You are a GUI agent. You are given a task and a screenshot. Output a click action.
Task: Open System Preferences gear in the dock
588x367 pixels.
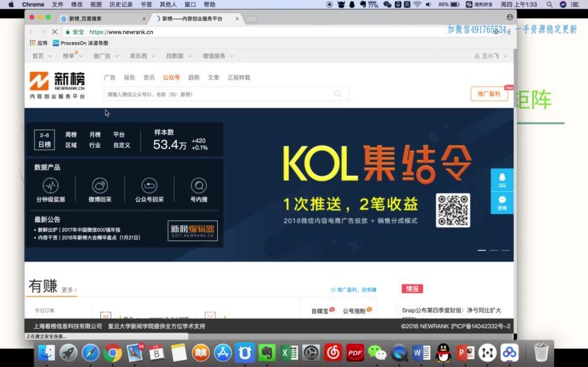pyautogui.click(x=311, y=353)
